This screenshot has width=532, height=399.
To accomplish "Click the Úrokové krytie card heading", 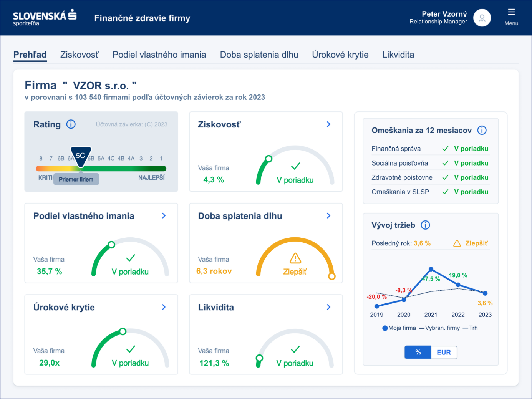I will coord(64,307).
